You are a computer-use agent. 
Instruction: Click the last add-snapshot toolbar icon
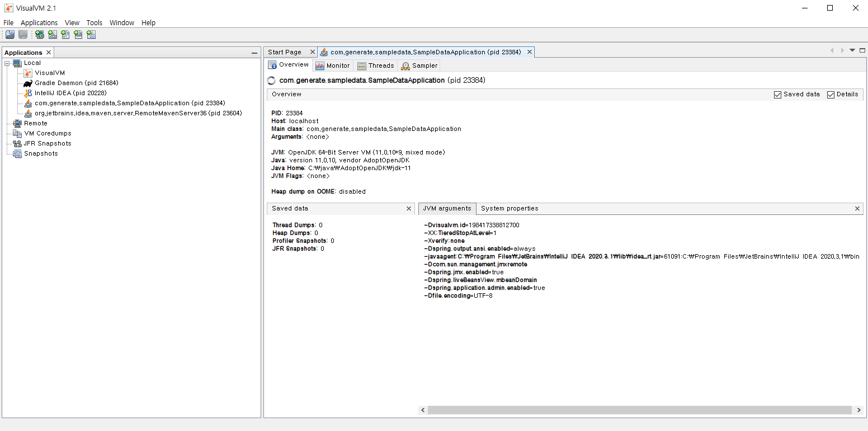(91, 35)
